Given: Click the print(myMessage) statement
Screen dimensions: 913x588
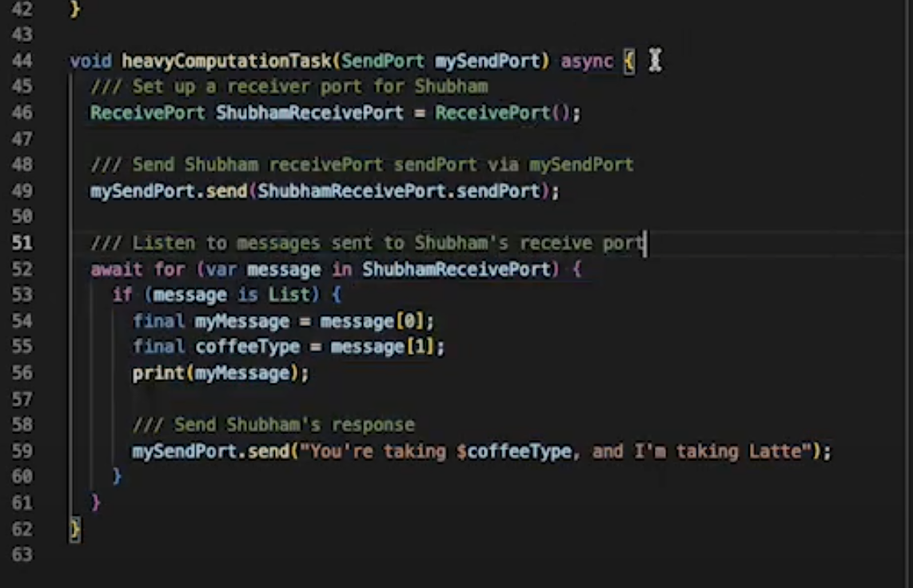Looking at the screenshot, I should coord(220,373).
